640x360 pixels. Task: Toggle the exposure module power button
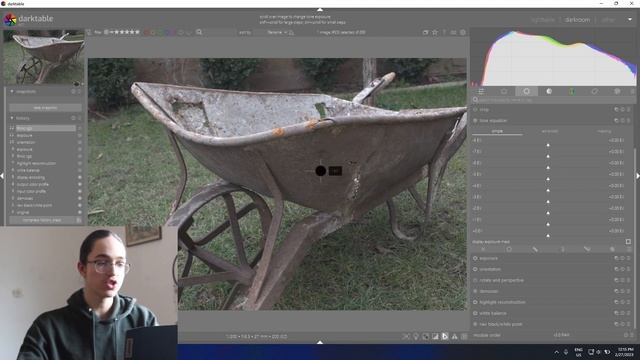(x=475, y=258)
